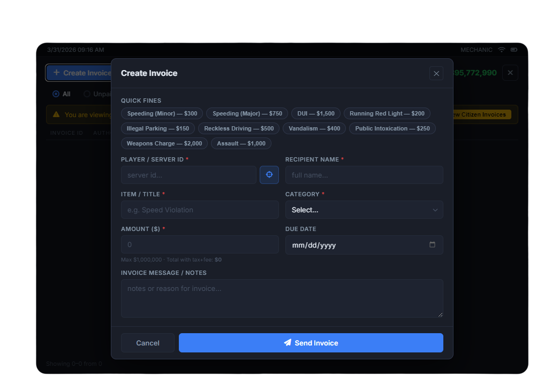Click the Send Invoice button
The width and height of the screenshot is (559, 392).
311,343
